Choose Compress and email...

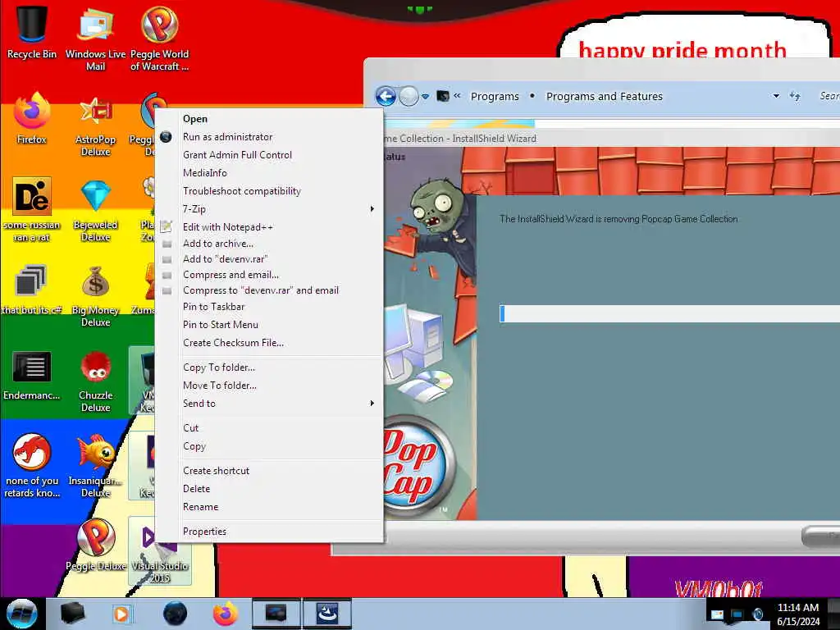point(231,275)
